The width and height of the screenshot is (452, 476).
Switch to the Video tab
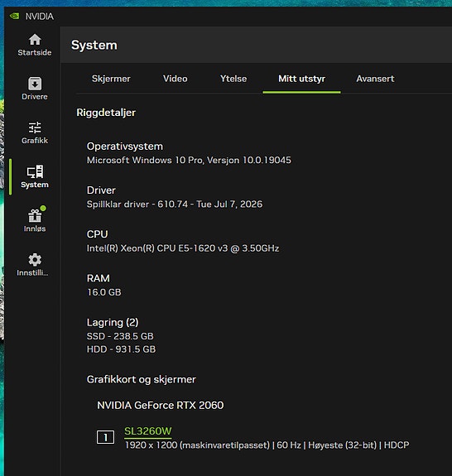tap(176, 79)
